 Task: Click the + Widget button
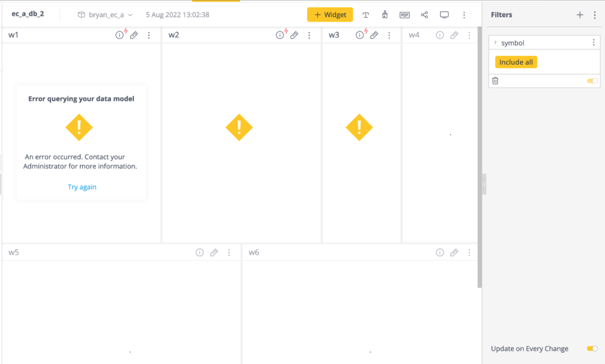[x=330, y=15]
